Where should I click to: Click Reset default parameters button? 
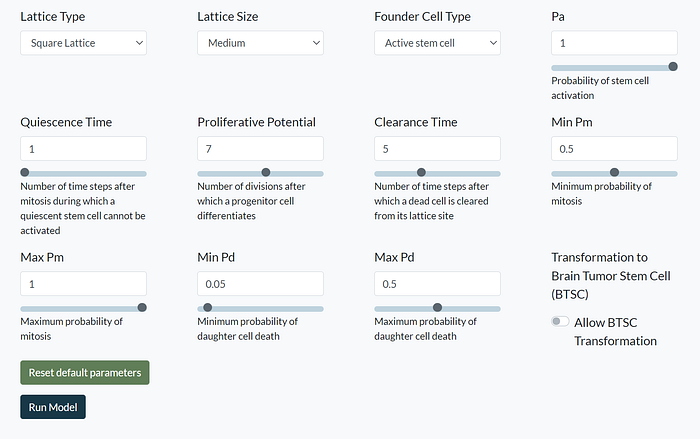pos(85,372)
